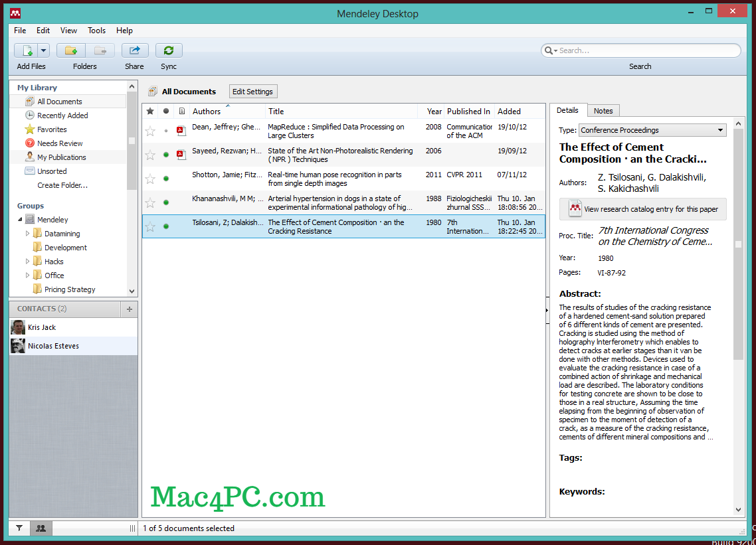756x545 pixels.
Task: Open the Edit menu
Action: tap(43, 31)
